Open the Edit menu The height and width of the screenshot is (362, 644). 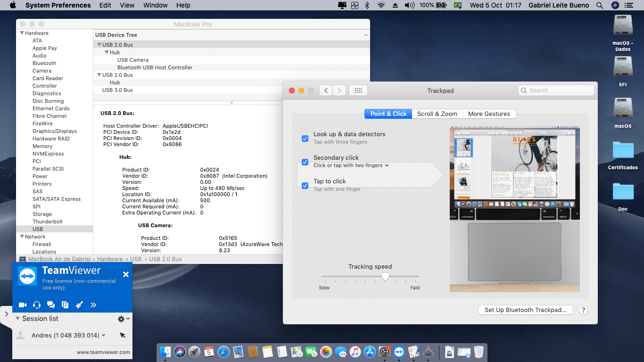[x=106, y=5]
